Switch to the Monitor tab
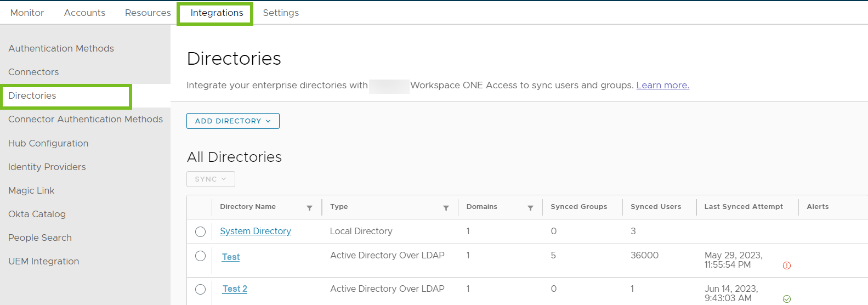 pos(27,13)
